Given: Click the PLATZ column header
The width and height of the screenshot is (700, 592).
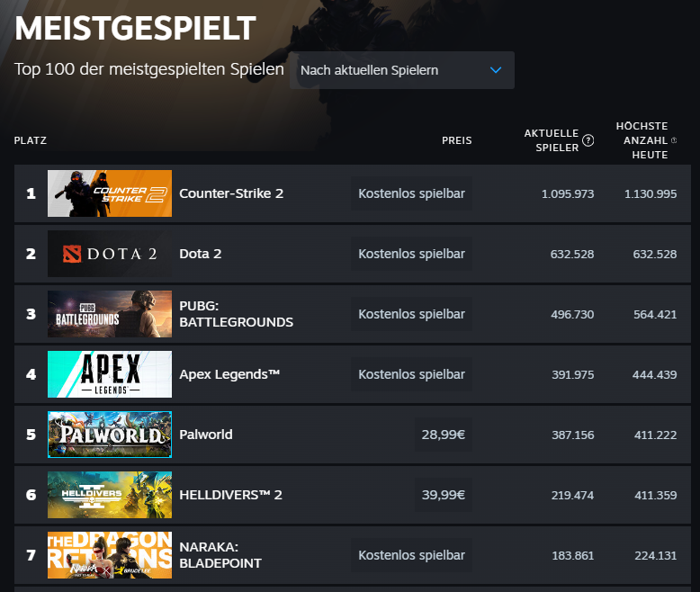Looking at the screenshot, I should pos(31,140).
